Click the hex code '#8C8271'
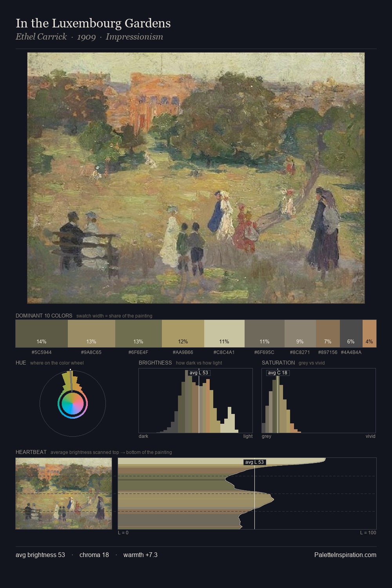Screen dimensions: 392x588 point(300,352)
